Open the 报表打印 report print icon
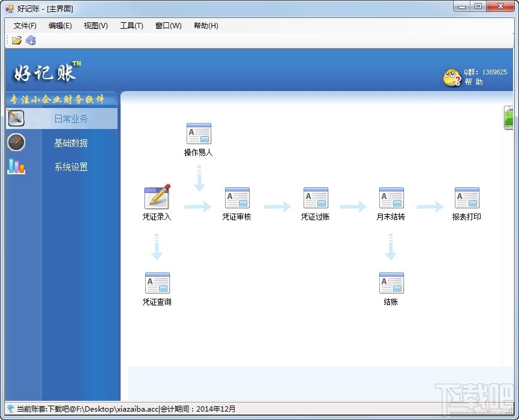Viewport: 519px width, 420px height. tap(467, 197)
